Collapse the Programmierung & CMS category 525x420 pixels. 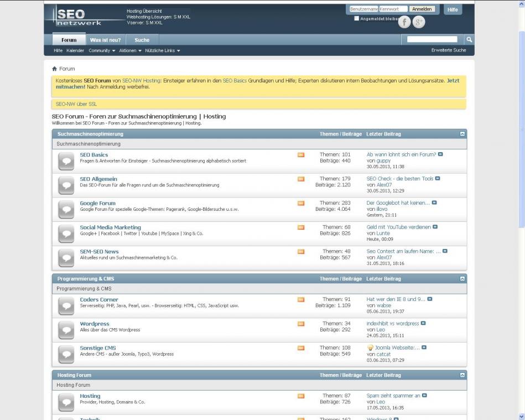462,279
